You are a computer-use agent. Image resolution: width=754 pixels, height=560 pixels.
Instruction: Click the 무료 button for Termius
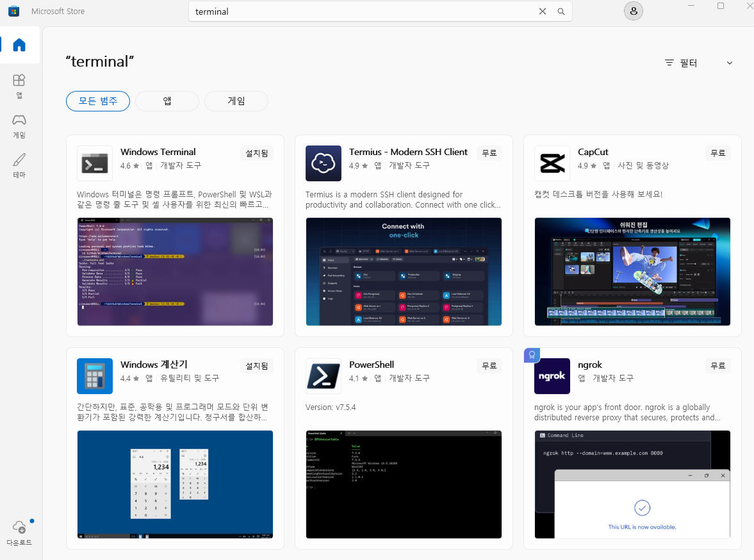[489, 152]
